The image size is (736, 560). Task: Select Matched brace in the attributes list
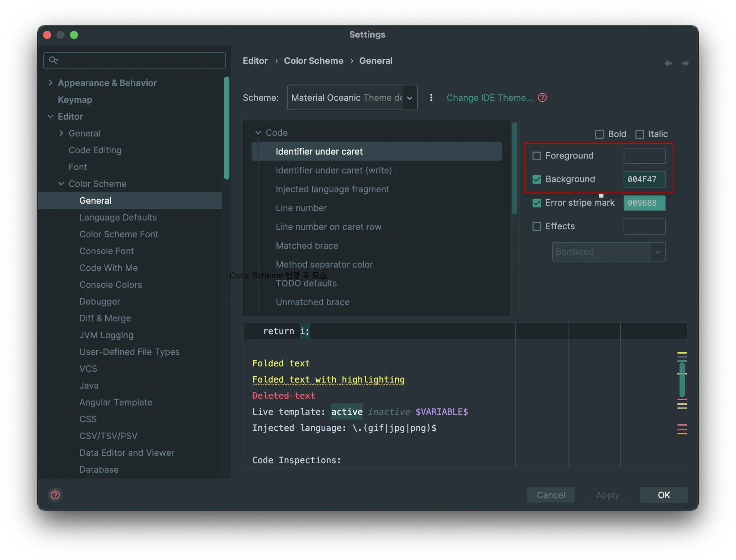pyautogui.click(x=307, y=246)
